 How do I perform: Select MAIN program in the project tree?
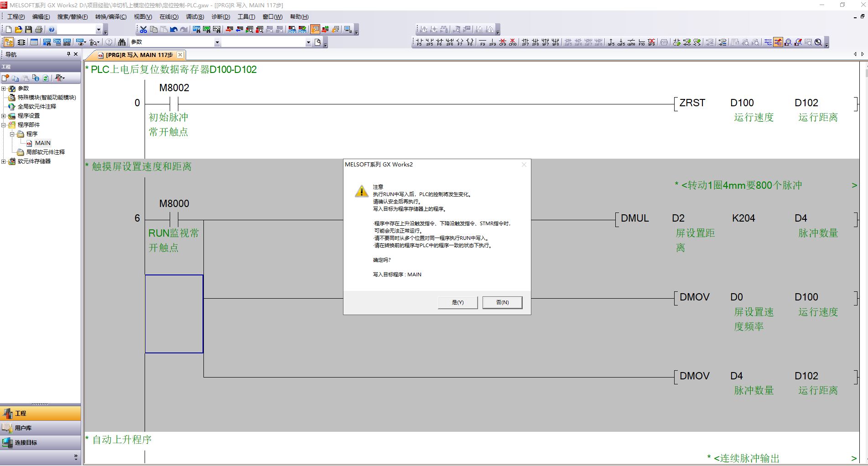[x=42, y=143]
